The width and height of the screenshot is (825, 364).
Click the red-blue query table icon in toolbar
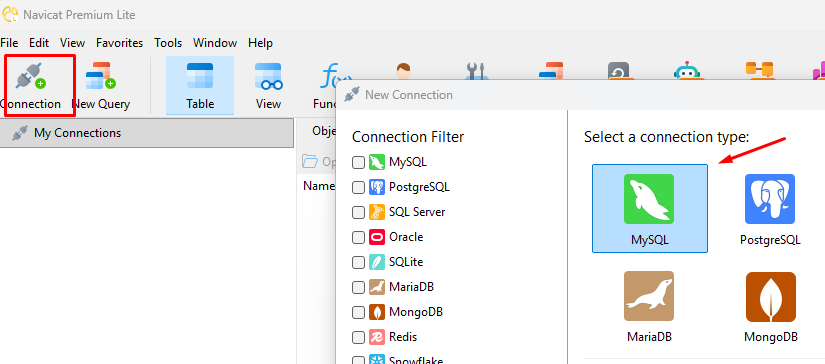click(x=551, y=71)
